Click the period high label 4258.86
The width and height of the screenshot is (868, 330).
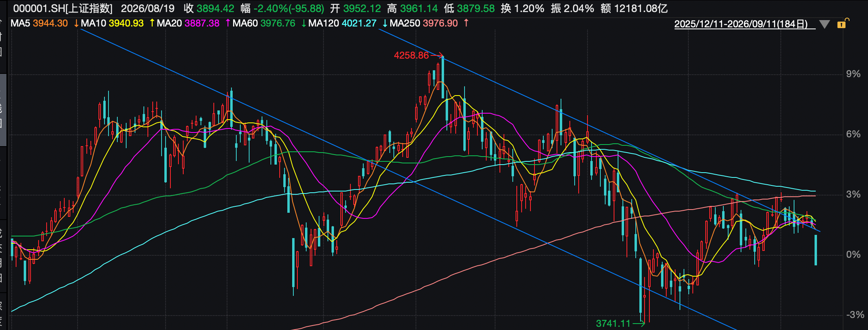click(411, 55)
